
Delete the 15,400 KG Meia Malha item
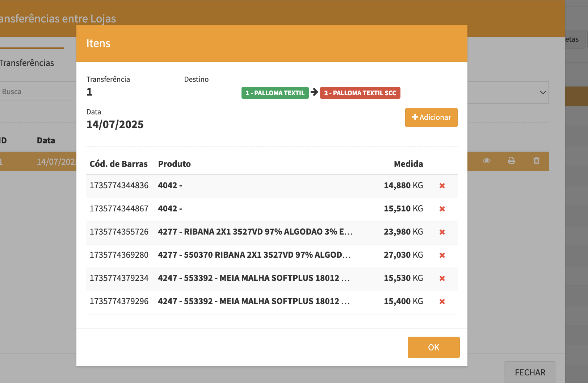tap(442, 302)
